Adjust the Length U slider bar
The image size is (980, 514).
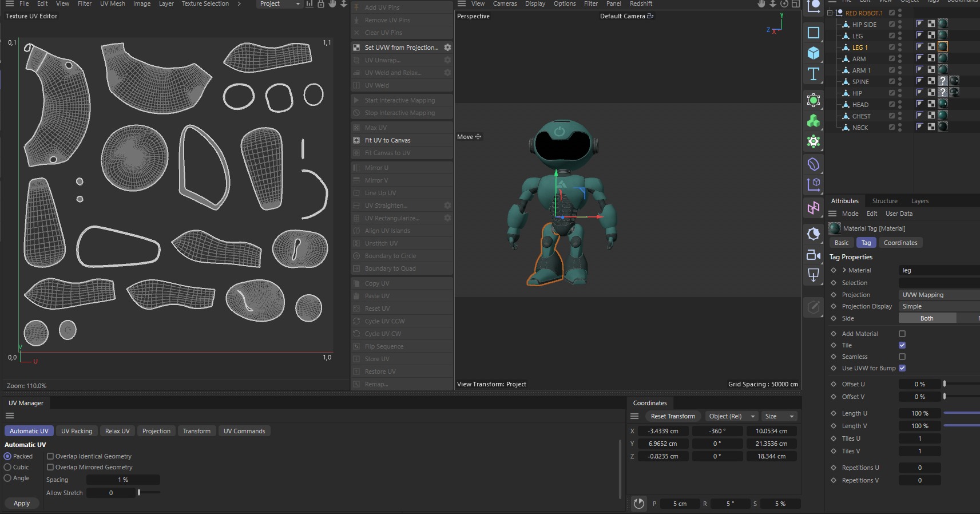coord(961,413)
